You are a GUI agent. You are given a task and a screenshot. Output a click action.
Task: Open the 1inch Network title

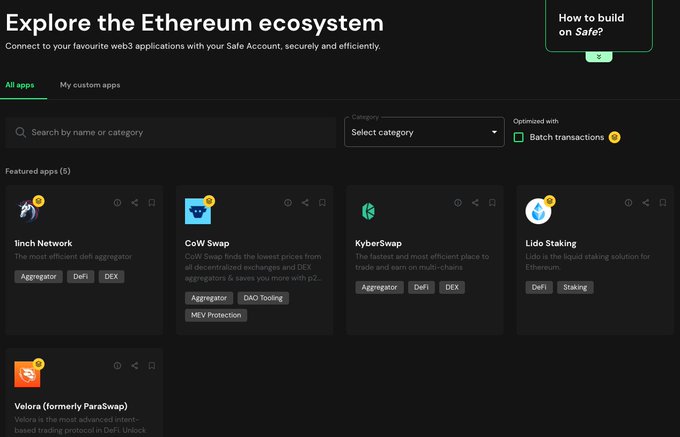43,243
